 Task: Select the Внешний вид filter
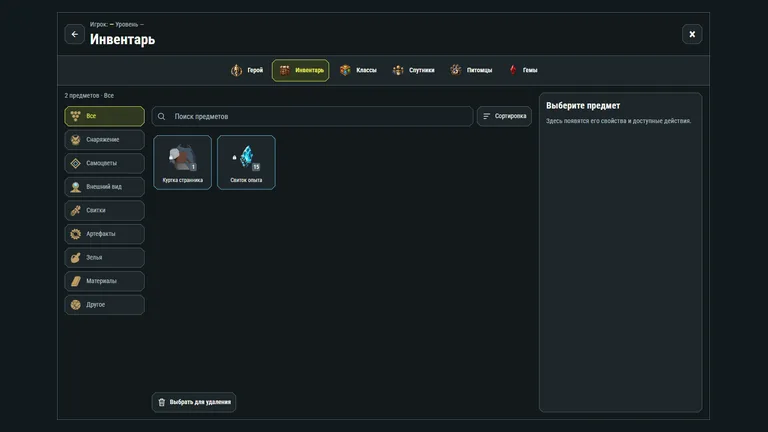(x=104, y=187)
